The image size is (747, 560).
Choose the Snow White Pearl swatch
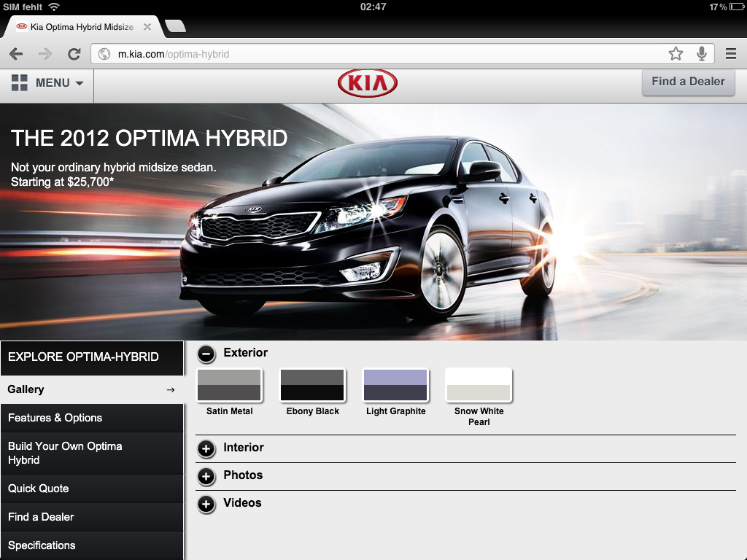(x=479, y=385)
